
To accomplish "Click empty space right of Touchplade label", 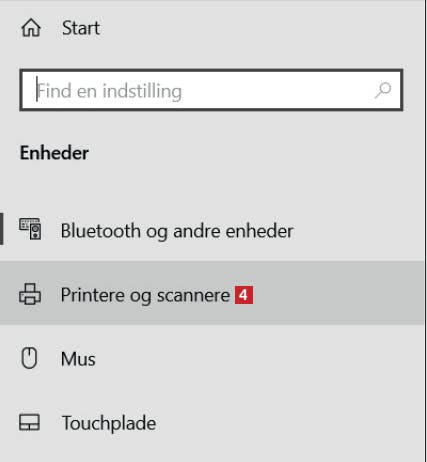I will 290,423.
